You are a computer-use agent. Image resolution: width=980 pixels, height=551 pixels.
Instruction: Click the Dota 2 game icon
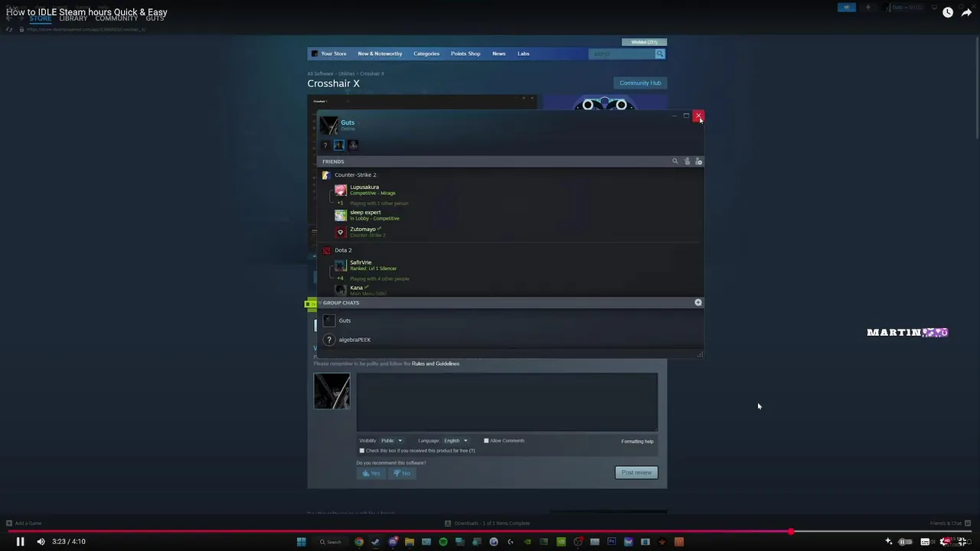point(327,250)
